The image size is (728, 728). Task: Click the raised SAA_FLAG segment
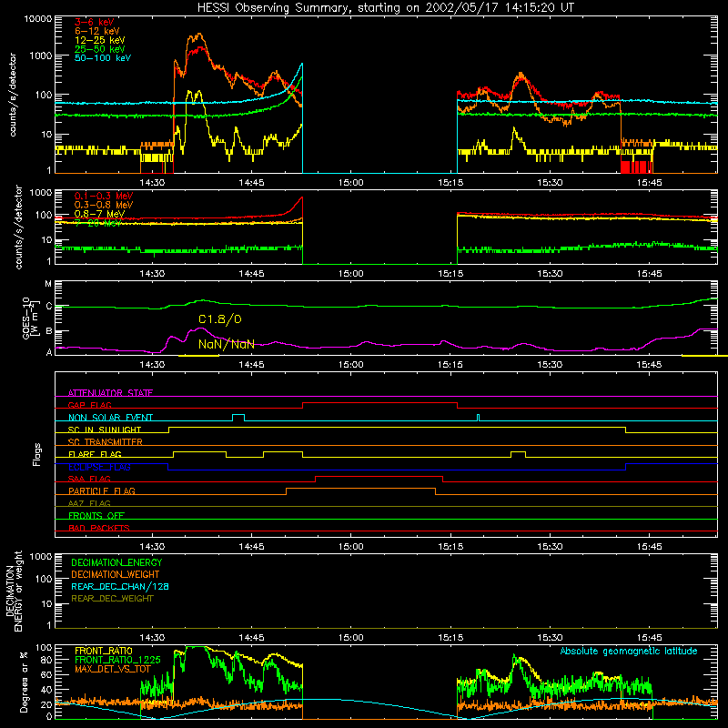(x=379, y=477)
